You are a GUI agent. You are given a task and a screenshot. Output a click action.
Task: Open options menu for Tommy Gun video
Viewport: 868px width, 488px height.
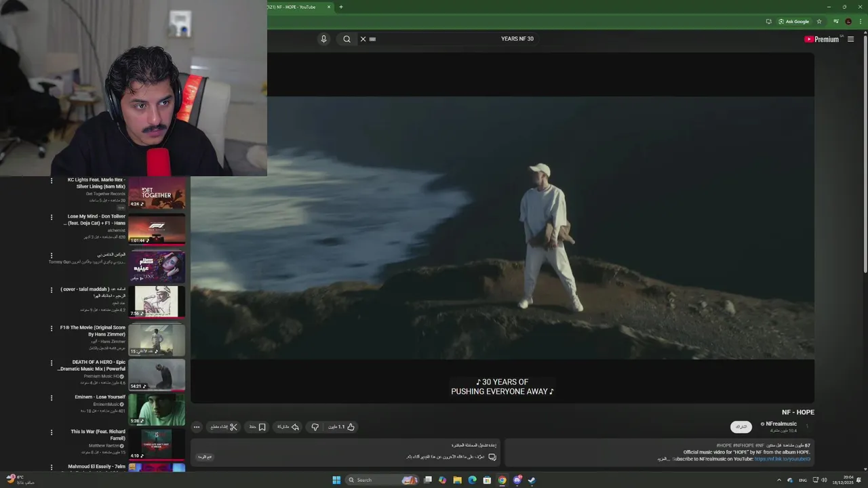[x=51, y=256]
